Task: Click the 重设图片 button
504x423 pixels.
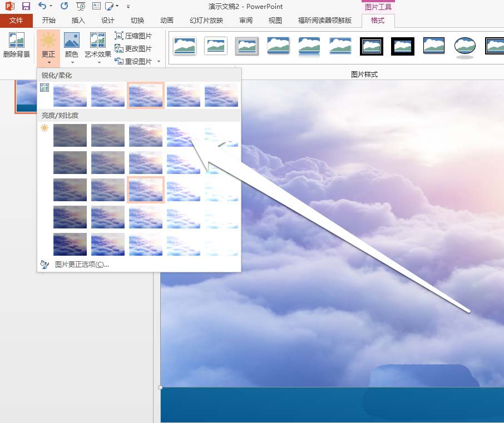Action: click(133, 61)
